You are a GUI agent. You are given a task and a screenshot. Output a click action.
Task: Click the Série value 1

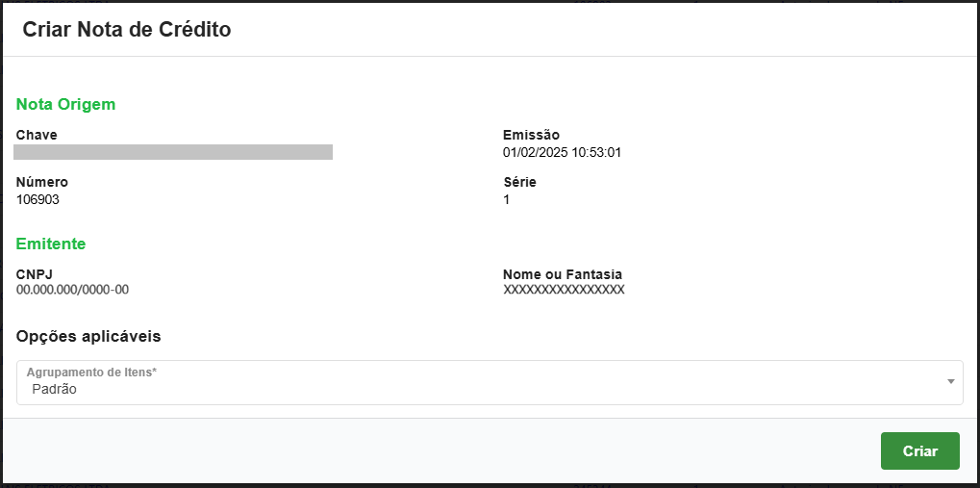[x=507, y=199]
